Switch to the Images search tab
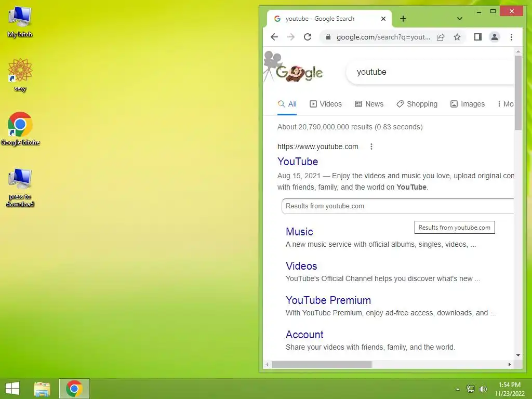Screen dimensions: 532x399 [468, 104]
